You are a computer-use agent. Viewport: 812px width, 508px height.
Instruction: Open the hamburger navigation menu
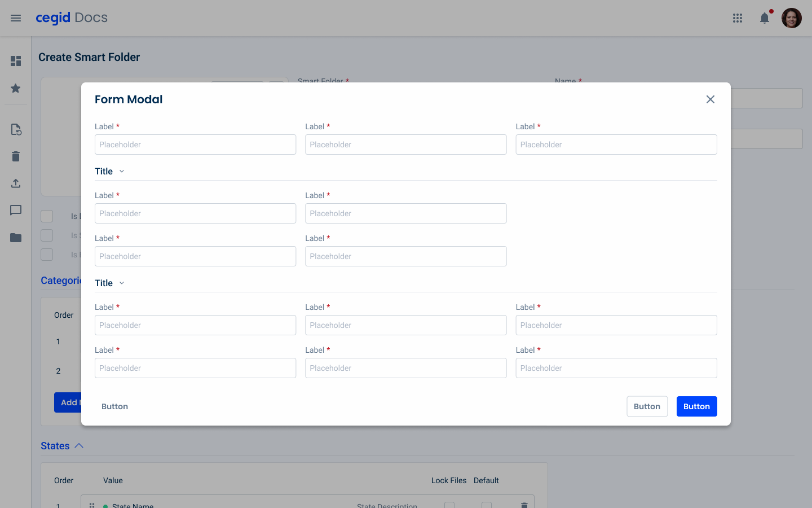(x=16, y=18)
